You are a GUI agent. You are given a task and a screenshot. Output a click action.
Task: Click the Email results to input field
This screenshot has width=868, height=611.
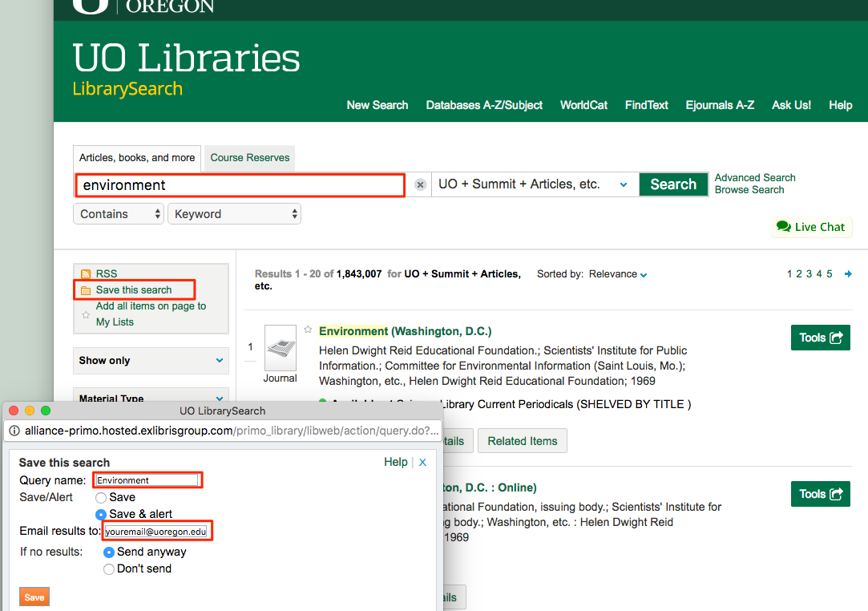click(156, 532)
